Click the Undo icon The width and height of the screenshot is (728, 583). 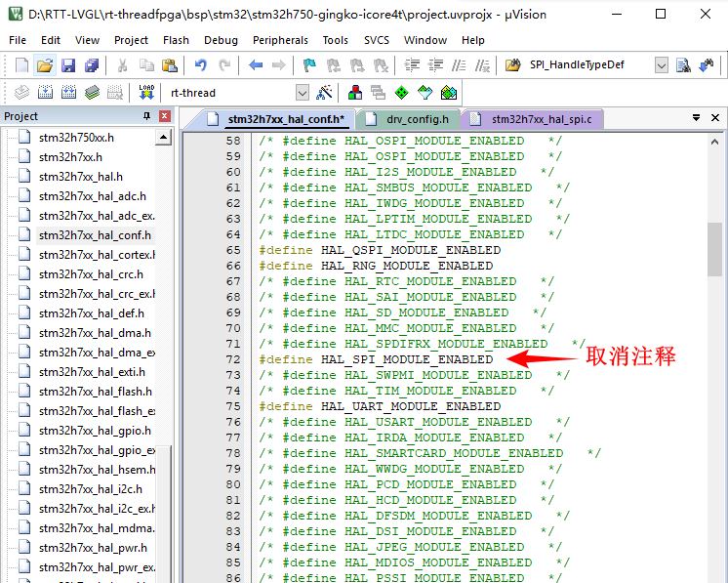[200, 65]
